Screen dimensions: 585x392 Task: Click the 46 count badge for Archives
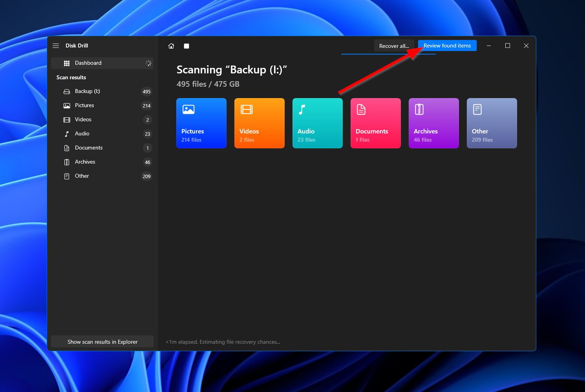pos(147,162)
